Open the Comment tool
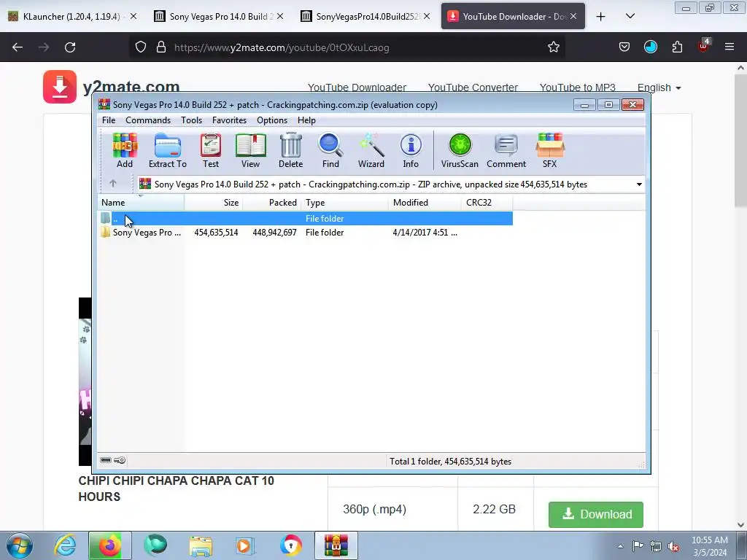Image resolution: width=747 pixels, height=560 pixels. pos(506,150)
